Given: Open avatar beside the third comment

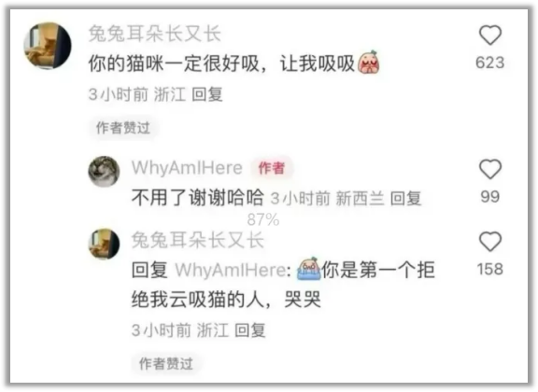Looking at the screenshot, I should 104,244.
